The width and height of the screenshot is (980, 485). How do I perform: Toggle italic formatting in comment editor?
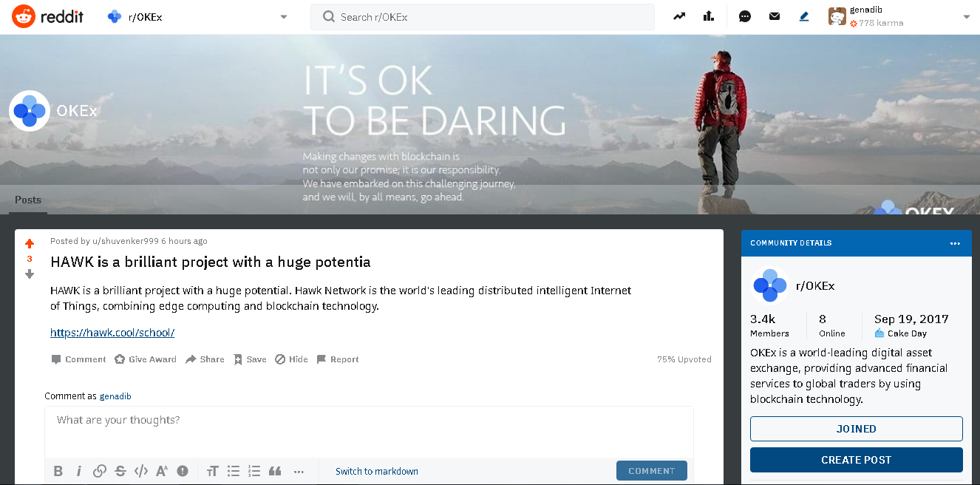pos(79,471)
